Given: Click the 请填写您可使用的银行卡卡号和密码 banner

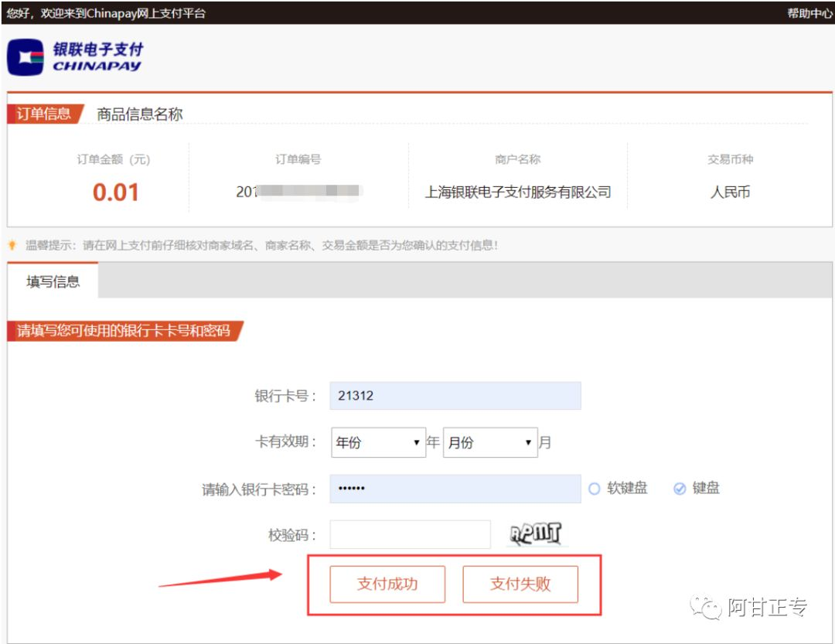Looking at the screenshot, I should point(124,331).
